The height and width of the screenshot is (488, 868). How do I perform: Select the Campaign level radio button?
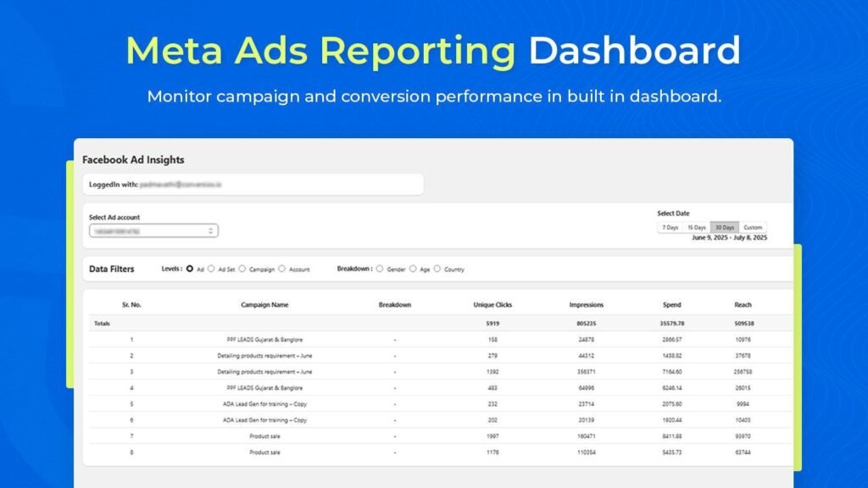pos(242,269)
